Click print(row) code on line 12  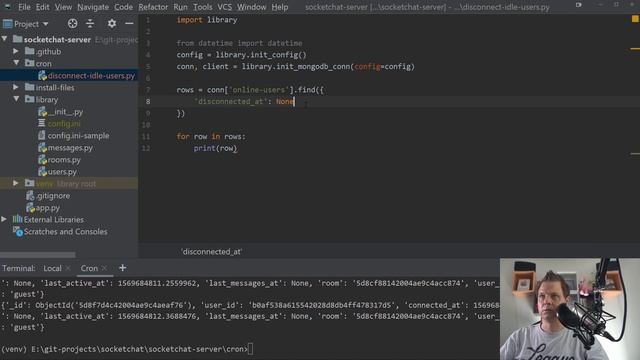(x=216, y=148)
